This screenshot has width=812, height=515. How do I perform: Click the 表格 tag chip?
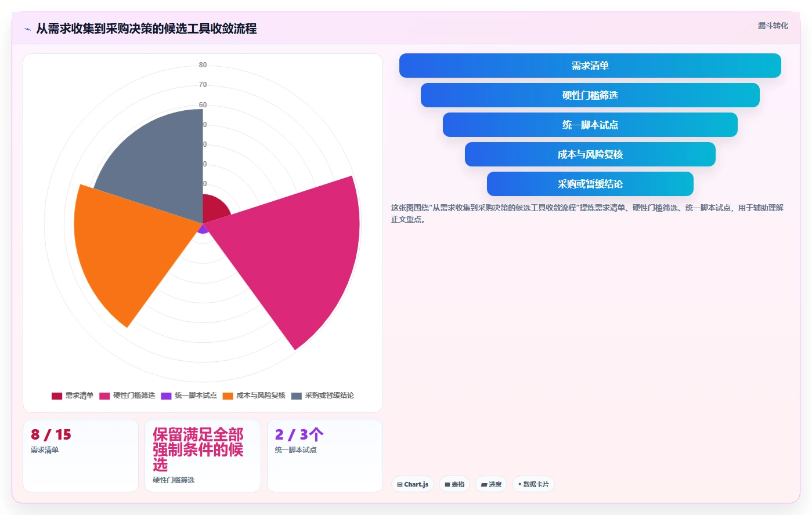pyautogui.click(x=454, y=484)
